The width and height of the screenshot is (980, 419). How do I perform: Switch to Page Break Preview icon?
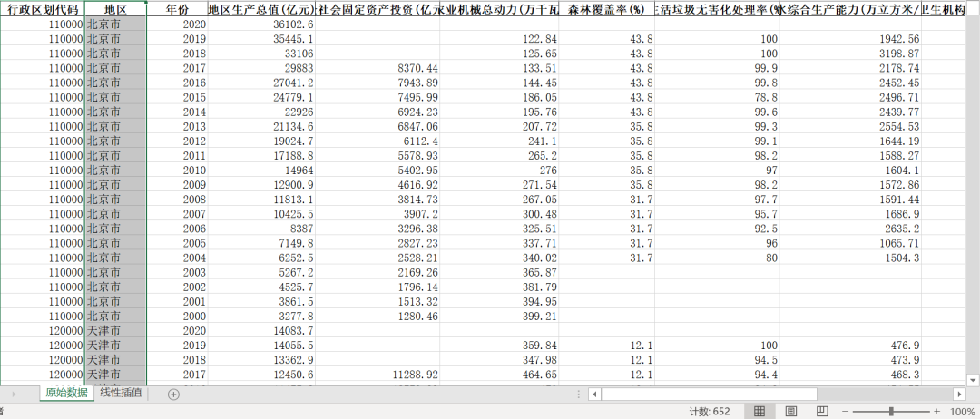(822, 411)
